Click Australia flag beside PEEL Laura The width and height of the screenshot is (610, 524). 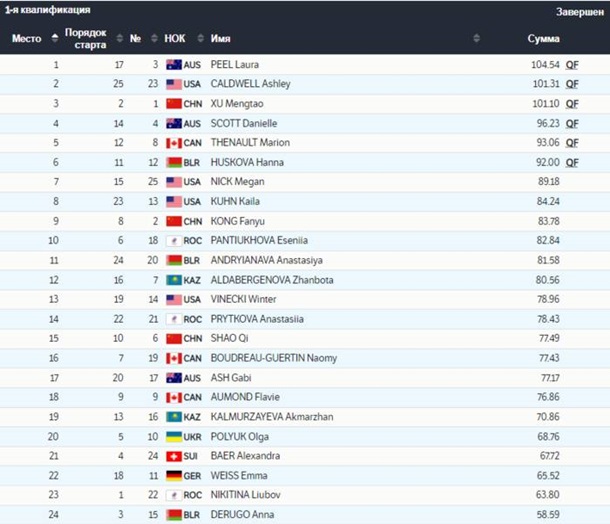172,65
